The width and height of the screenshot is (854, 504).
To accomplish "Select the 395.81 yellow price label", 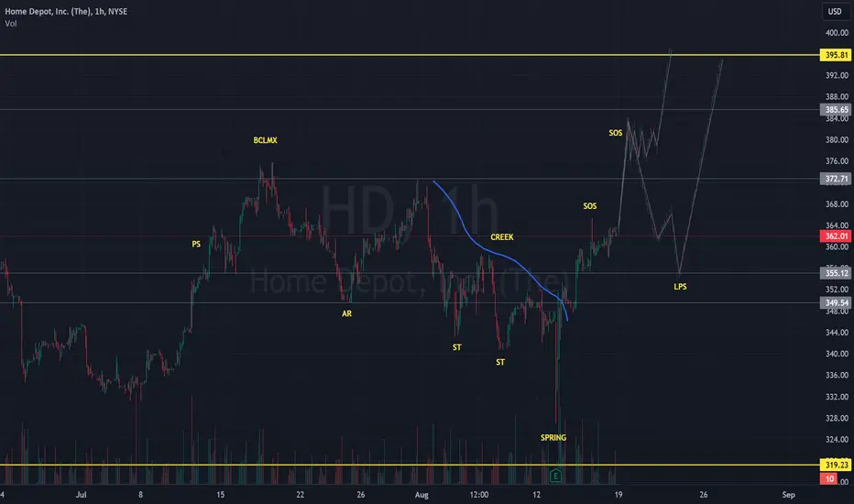I will pyautogui.click(x=836, y=55).
